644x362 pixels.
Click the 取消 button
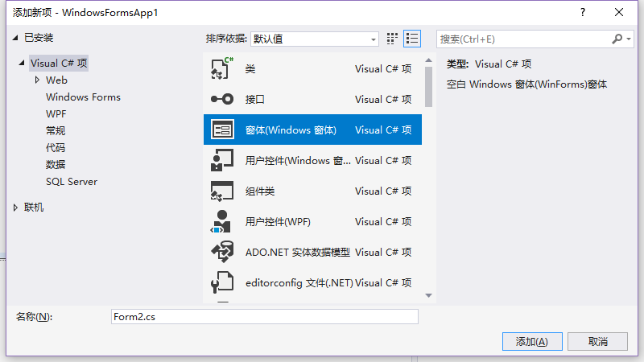pyautogui.click(x=597, y=341)
